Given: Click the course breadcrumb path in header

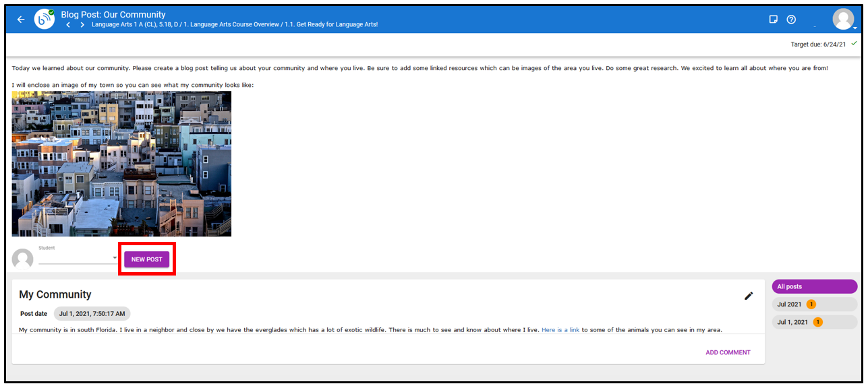Looking at the screenshot, I should coord(234,25).
